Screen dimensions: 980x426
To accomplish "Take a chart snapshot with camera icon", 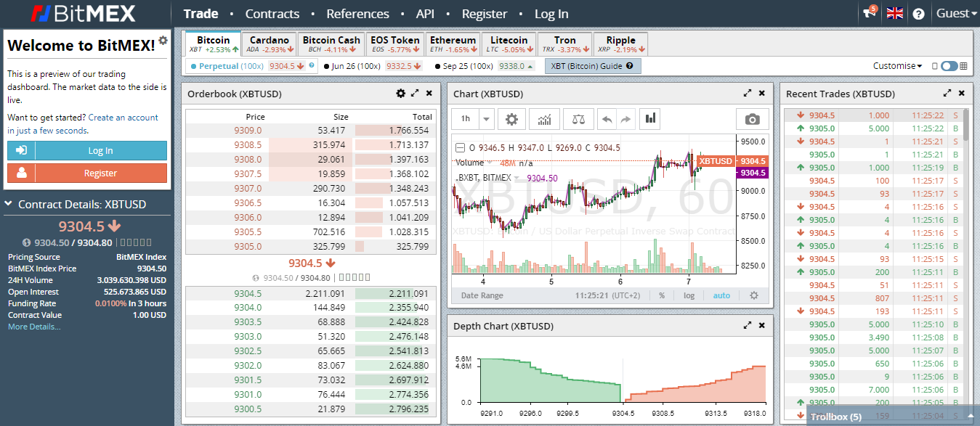I will 752,119.
